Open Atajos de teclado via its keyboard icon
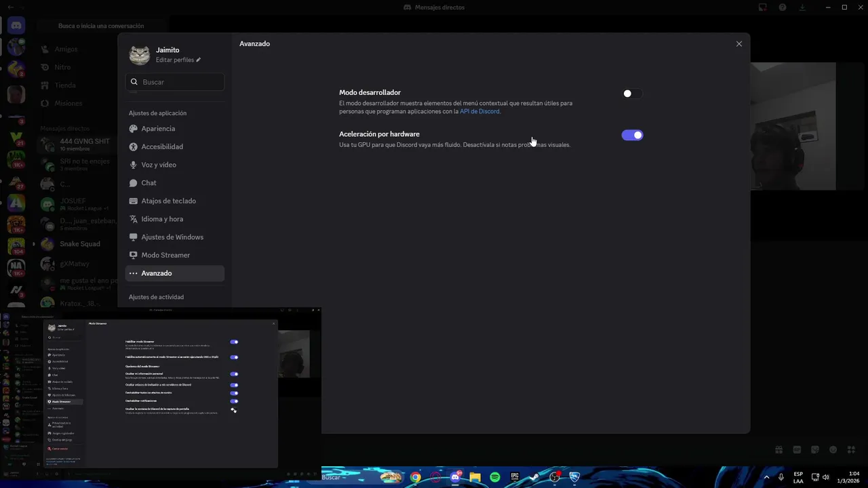868x488 pixels. 134,201
